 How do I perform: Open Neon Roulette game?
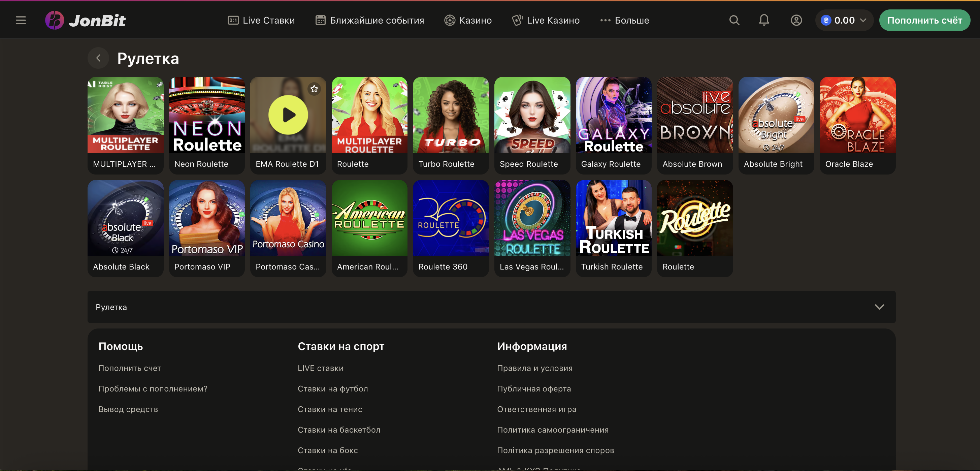click(x=206, y=126)
